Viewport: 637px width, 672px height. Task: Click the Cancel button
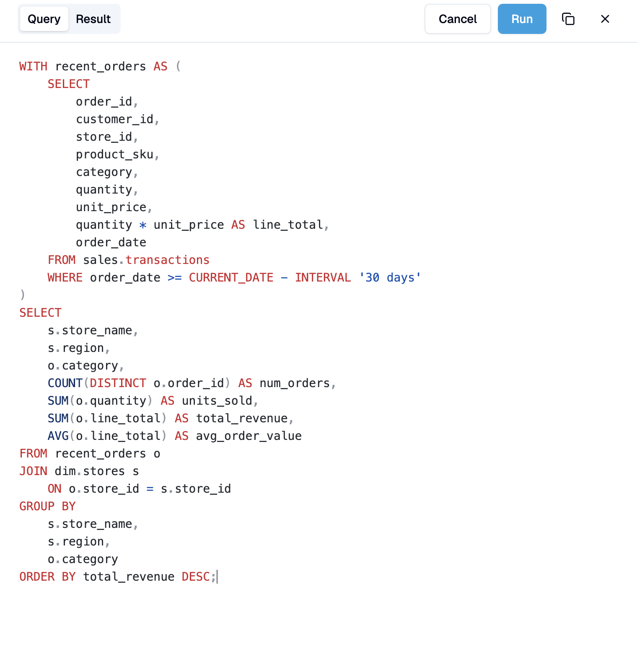click(458, 19)
